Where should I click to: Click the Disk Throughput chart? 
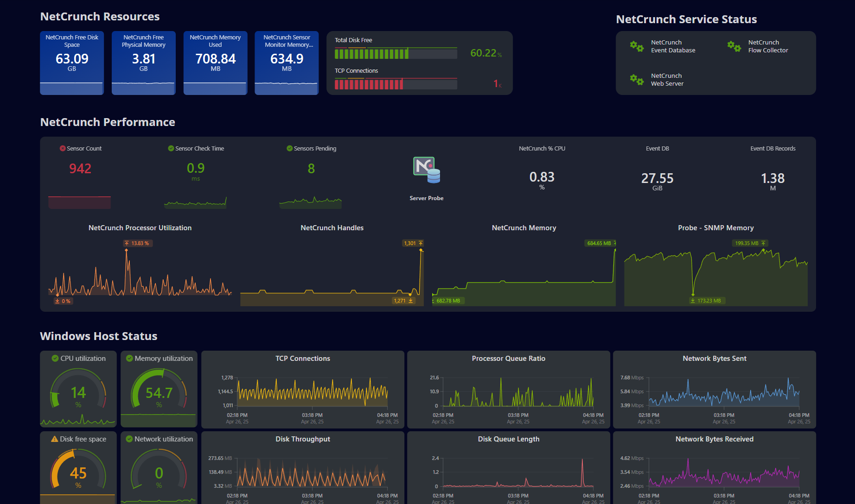click(313, 472)
